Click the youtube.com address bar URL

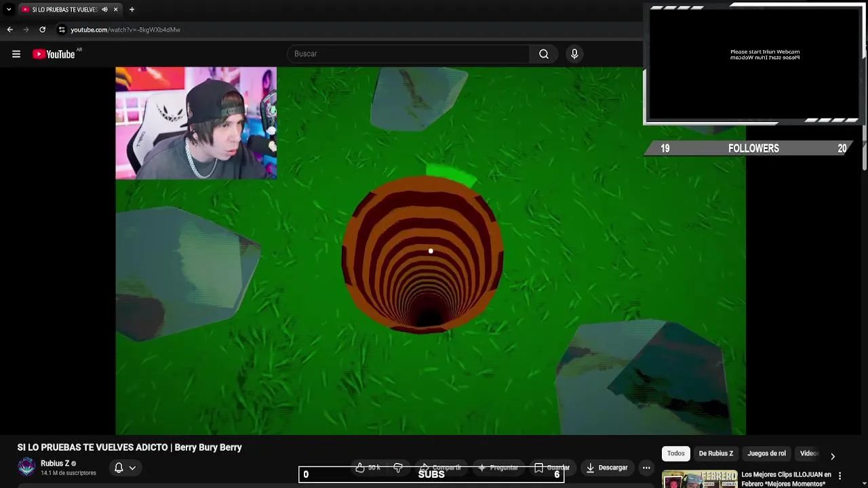click(125, 30)
